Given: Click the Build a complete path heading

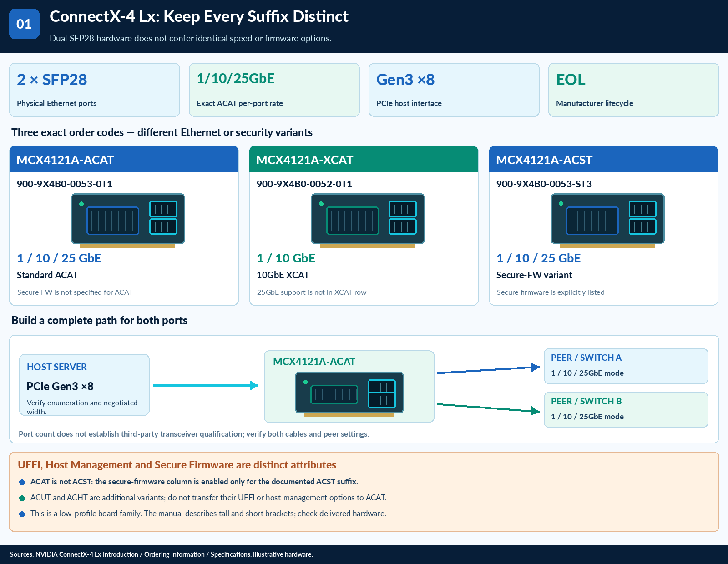Looking at the screenshot, I should 100,321.
